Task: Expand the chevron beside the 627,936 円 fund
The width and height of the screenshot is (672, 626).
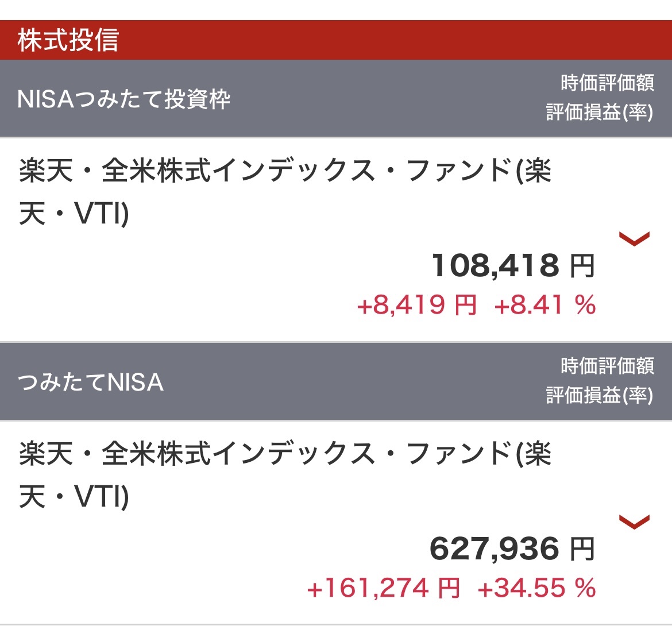Action: (x=634, y=521)
